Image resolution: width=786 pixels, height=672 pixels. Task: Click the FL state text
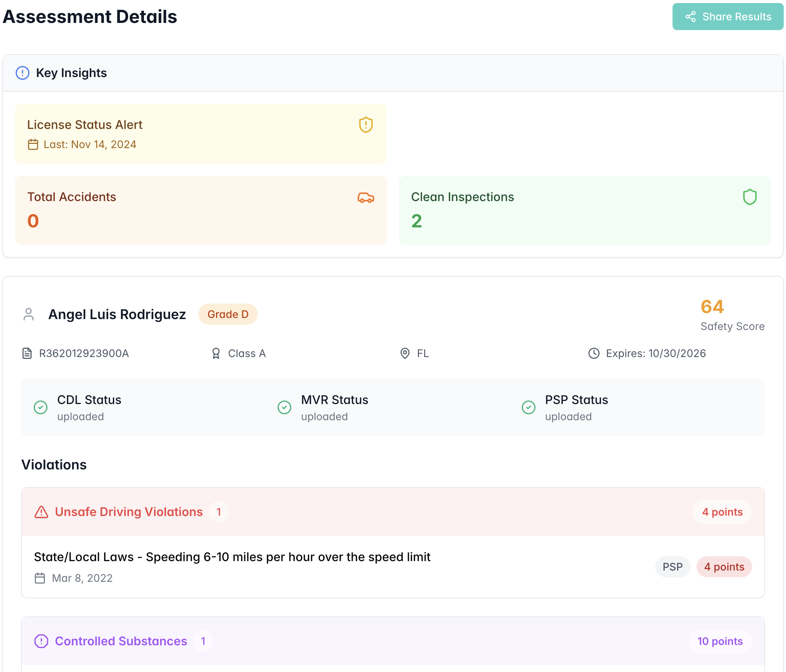coord(423,353)
